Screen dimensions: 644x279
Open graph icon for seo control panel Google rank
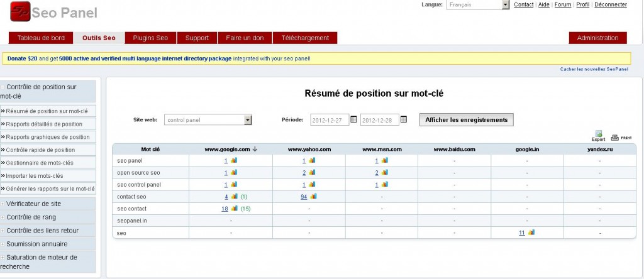tap(234, 184)
